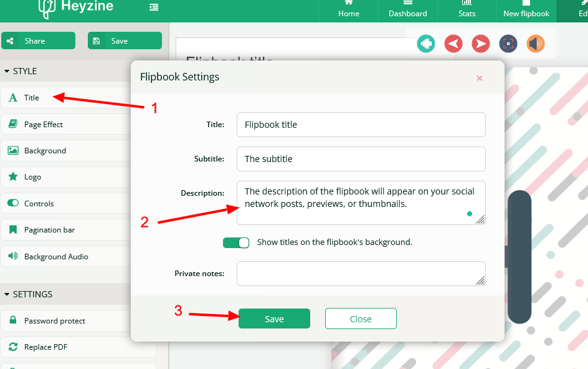Open the Replace PDF setting

(78, 347)
